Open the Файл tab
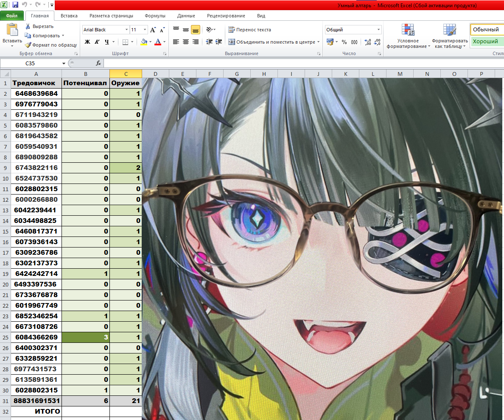 tap(12, 16)
